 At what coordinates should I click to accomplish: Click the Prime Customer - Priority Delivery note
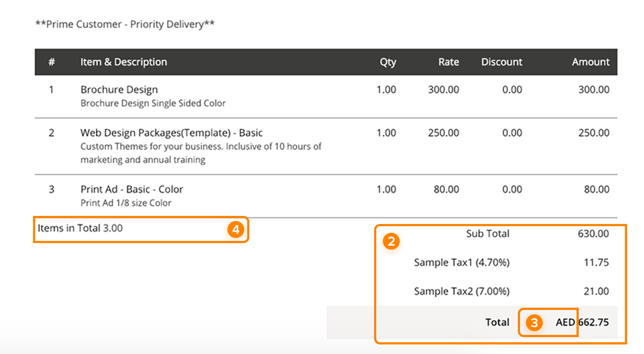coord(125,24)
